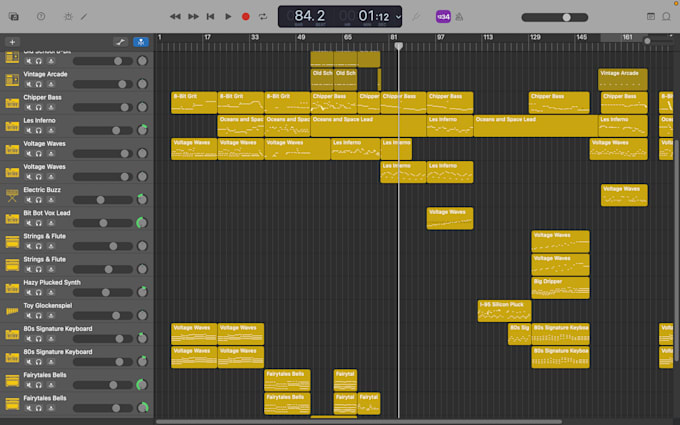Start playback with the Play button

[x=228, y=16]
